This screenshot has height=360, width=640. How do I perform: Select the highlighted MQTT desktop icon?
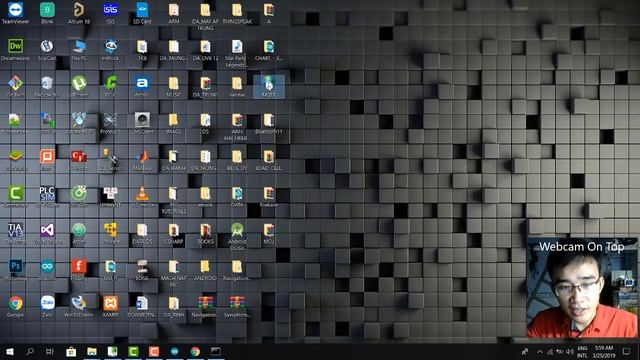pos(269,86)
